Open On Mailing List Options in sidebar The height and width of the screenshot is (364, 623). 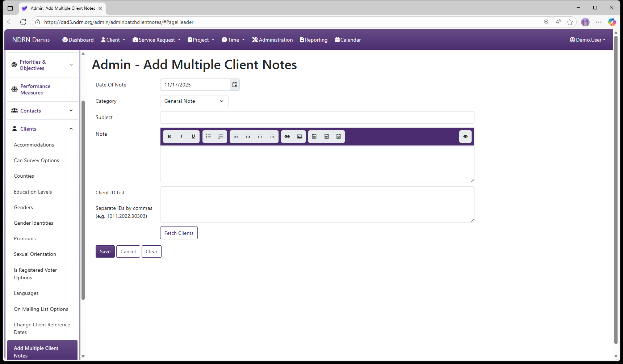pyautogui.click(x=41, y=309)
